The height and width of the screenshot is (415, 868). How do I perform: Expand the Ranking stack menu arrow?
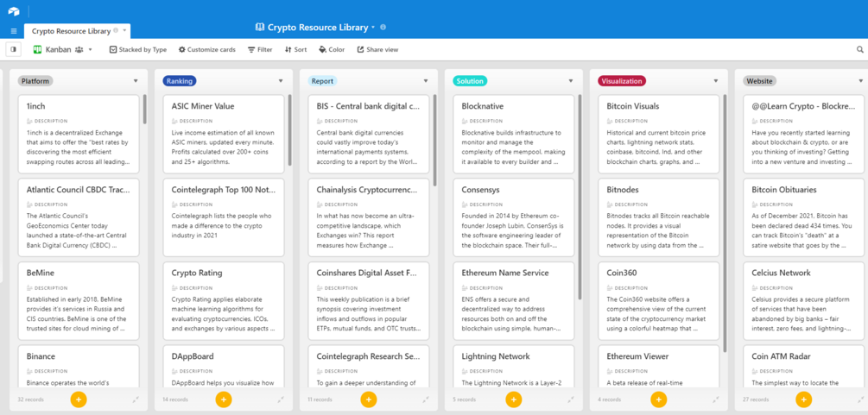click(281, 81)
